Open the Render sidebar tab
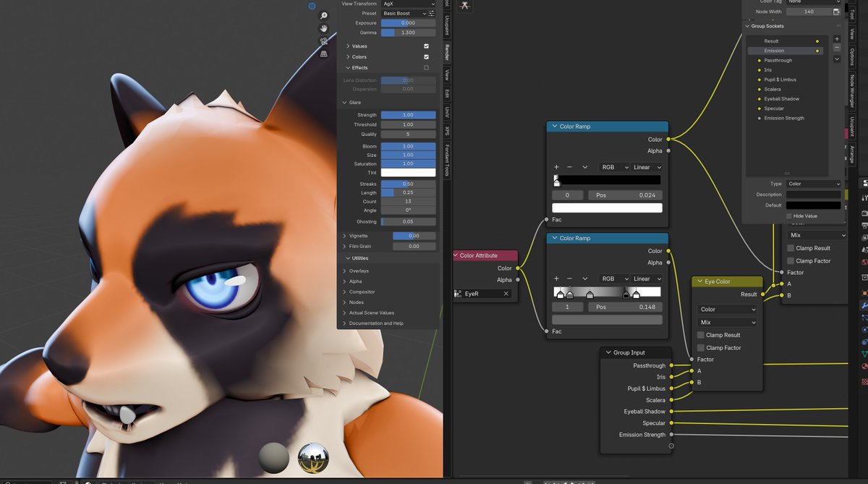Screen dimensions: 868x484 click(x=447, y=51)
